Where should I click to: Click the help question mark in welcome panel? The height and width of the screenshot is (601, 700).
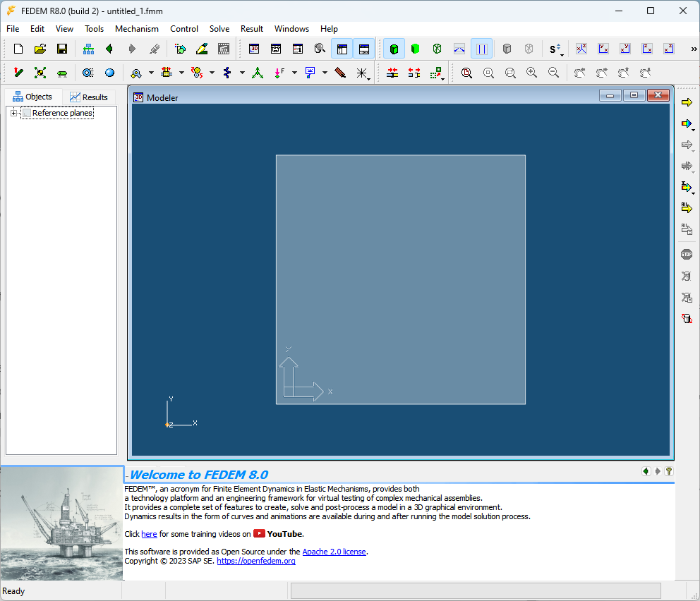669,471
